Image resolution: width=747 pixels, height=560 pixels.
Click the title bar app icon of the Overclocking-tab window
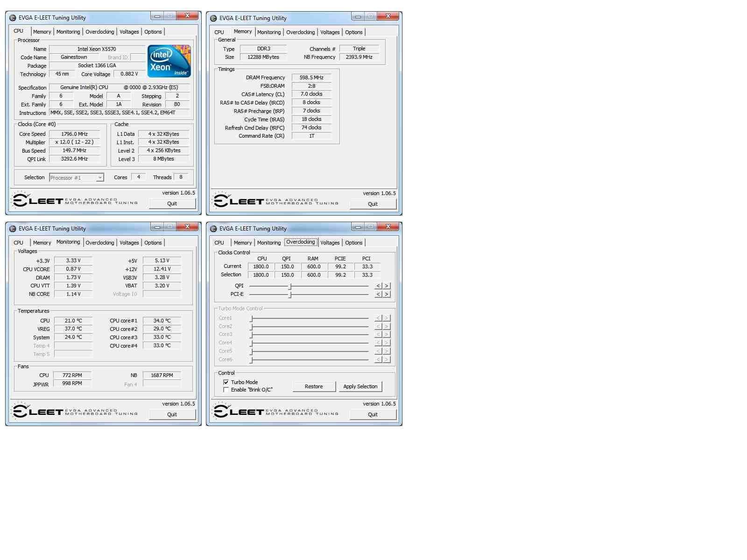[213, 229]
